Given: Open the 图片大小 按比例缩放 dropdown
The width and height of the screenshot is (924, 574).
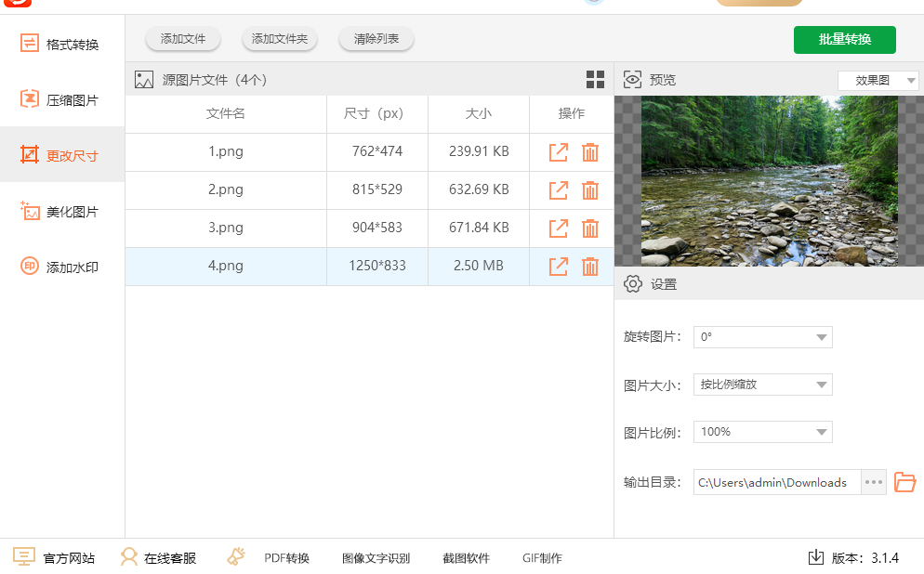Looking at the screenshot, I should coord(762,385).
